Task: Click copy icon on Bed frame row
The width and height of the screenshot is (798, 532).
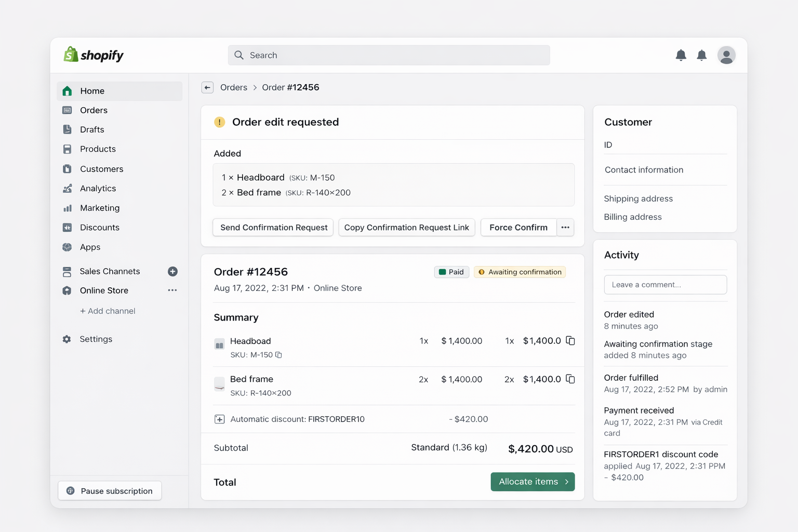Action: pos(570,379)
